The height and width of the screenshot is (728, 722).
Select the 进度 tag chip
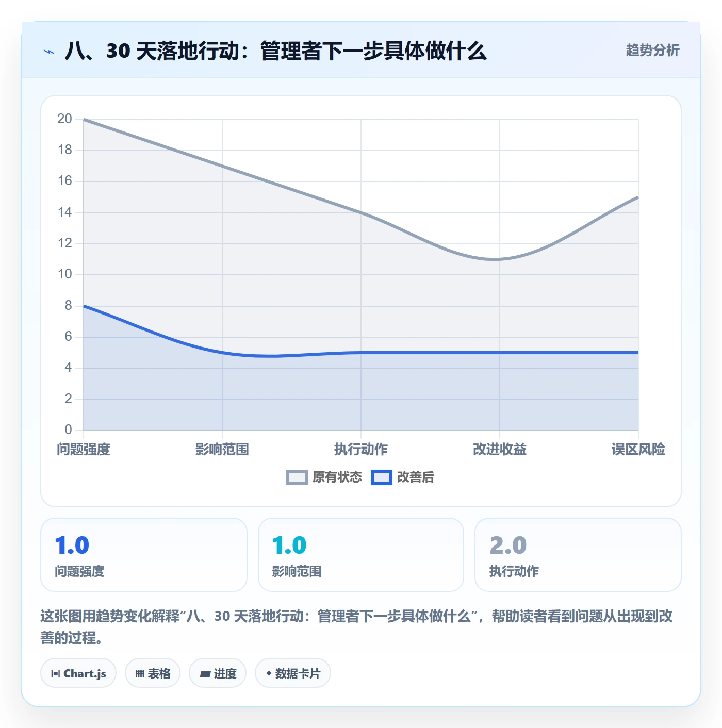tap(218, 673)
